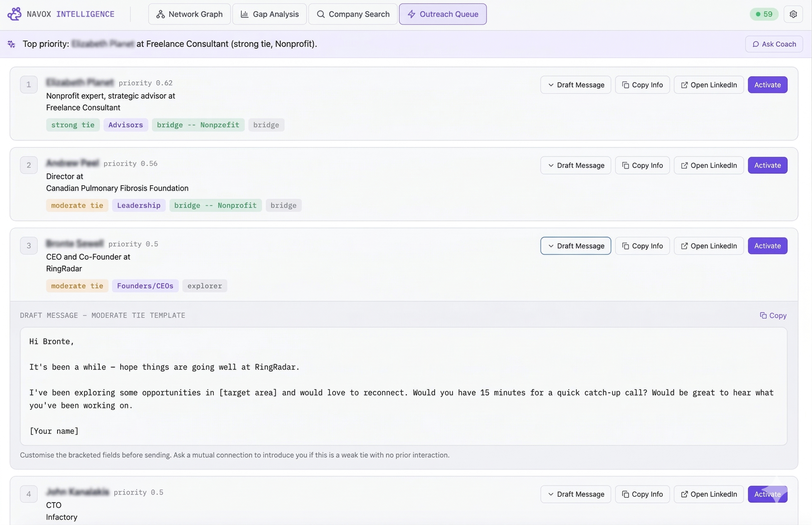812x525 pixels.
Task: Switch to the Network Graph tab
Action: pos(189,14)
